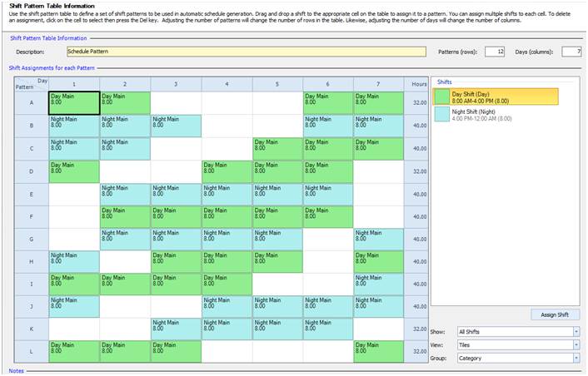
Task: Click the pattern F row header
Action: point(32,217)
